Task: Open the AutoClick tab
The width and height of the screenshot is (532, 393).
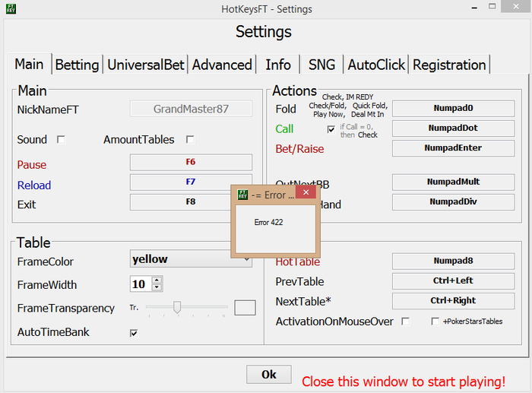Action: [x=376, y=65]
